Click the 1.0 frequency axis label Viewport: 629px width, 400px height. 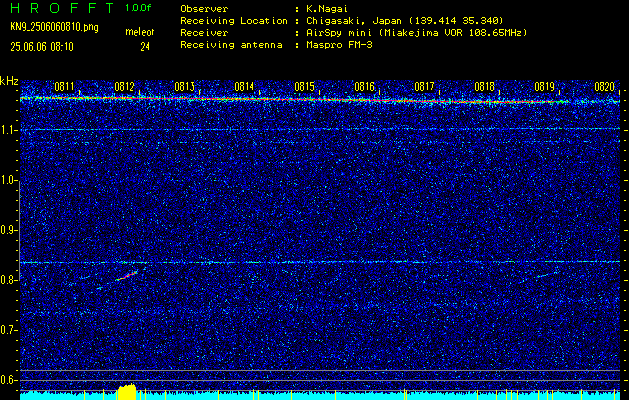(8, 180)
